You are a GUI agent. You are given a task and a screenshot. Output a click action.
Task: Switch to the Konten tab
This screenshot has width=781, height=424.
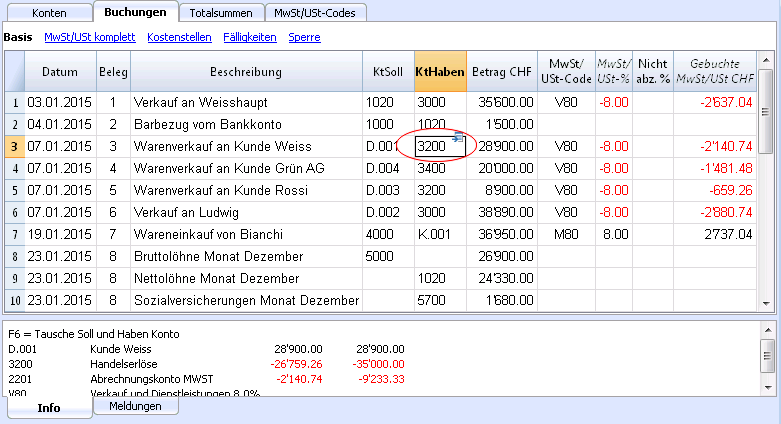coord(49,13)
